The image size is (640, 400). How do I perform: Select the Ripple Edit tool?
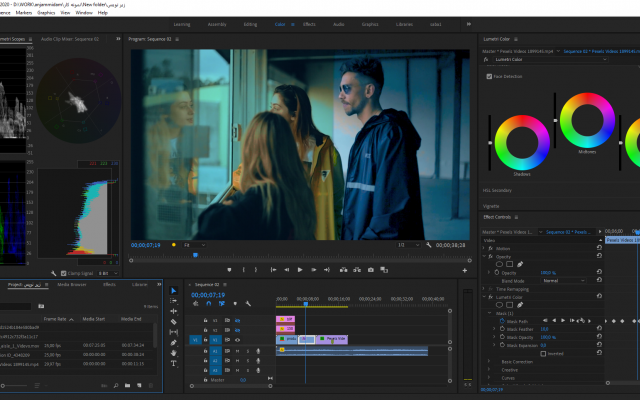coord(173,311)
